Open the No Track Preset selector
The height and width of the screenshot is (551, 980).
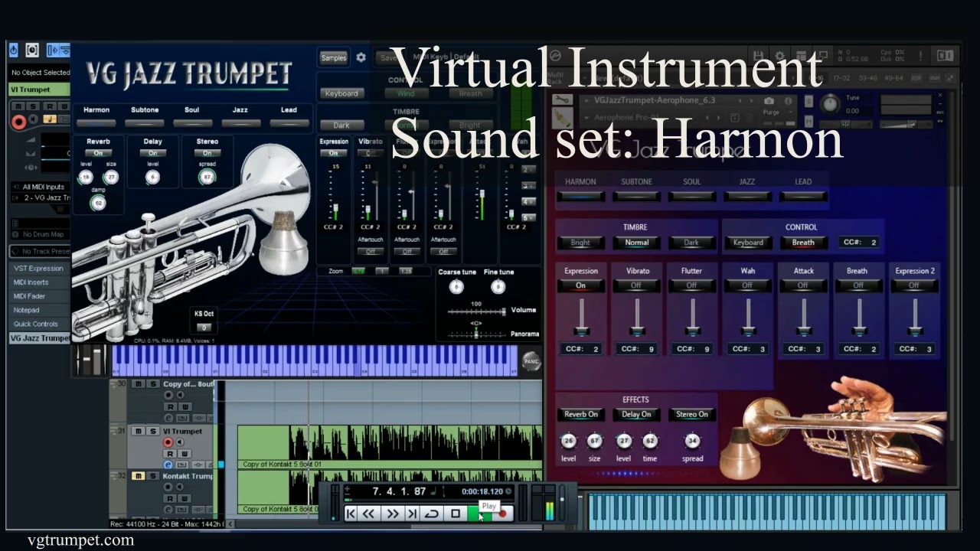point(40,251)
